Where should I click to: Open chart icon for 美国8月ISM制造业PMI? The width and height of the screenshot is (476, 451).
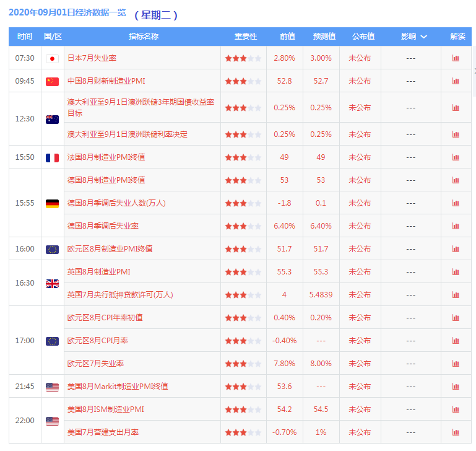coord(456,409)
